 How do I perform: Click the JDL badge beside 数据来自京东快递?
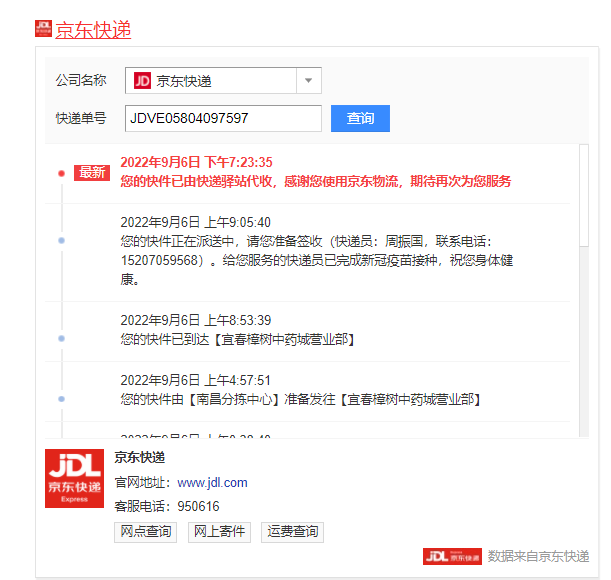point(452,556)
